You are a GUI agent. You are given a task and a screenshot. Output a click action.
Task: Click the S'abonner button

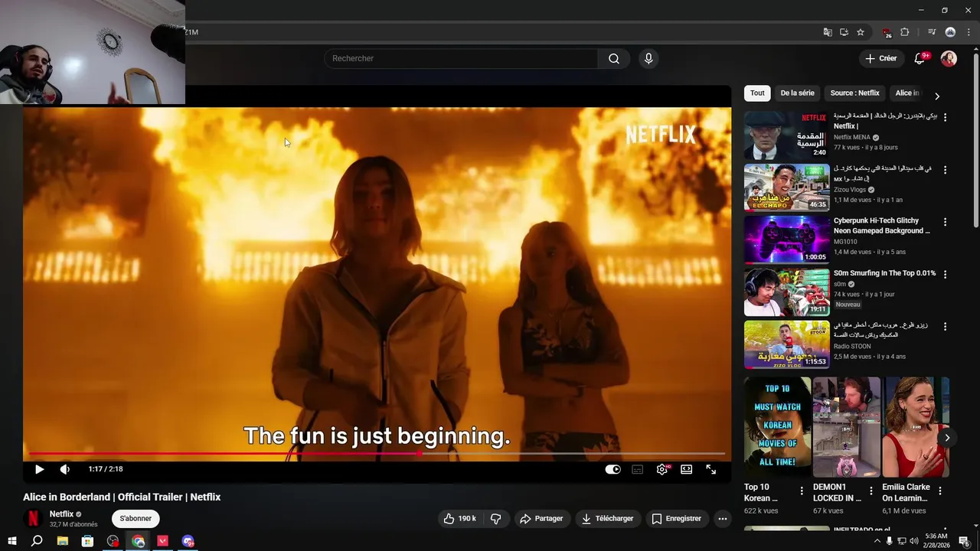[x=136, y=518]
